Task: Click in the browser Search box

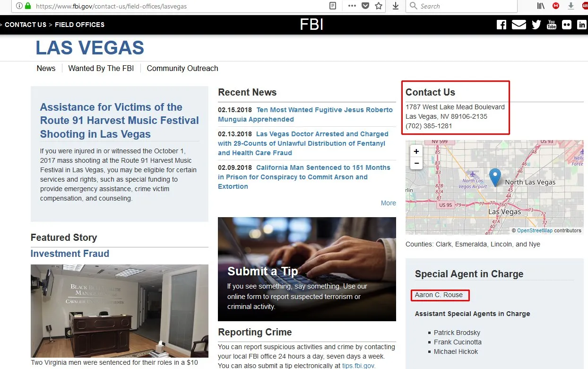Action: tap(461, 6)
